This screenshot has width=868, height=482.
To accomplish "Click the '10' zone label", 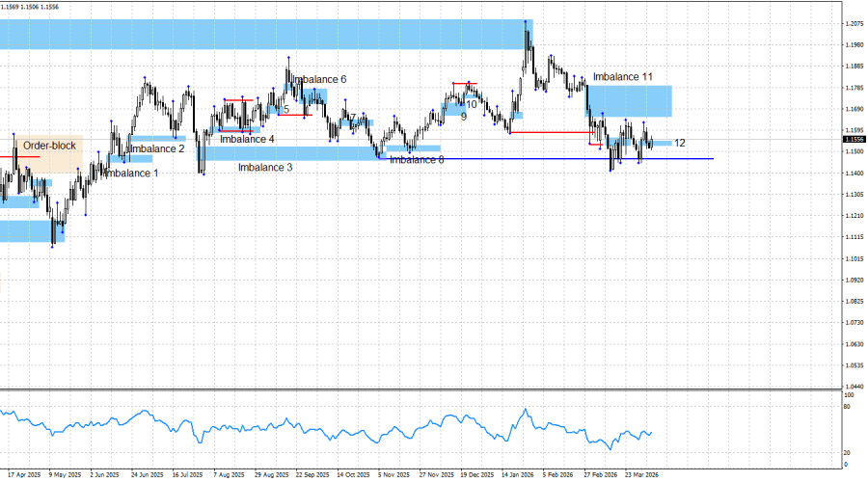I will pos(471,104).
